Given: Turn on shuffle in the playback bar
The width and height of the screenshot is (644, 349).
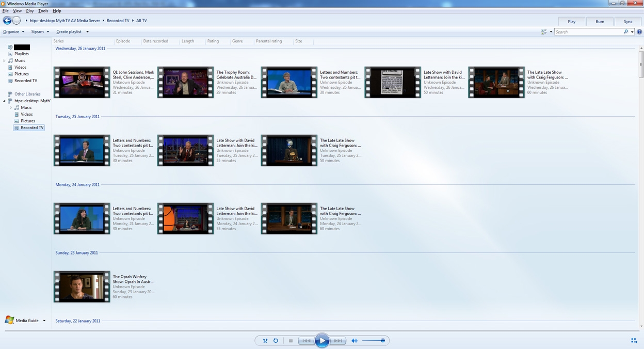Looking at the screenshot, I should pos(265,341).
